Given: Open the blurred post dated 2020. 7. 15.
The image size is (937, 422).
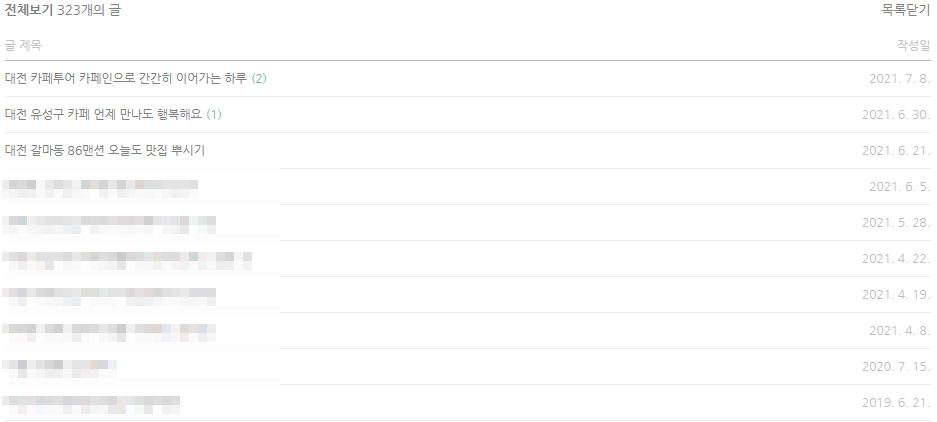Looking at the screenshot, I should (60, 366).
